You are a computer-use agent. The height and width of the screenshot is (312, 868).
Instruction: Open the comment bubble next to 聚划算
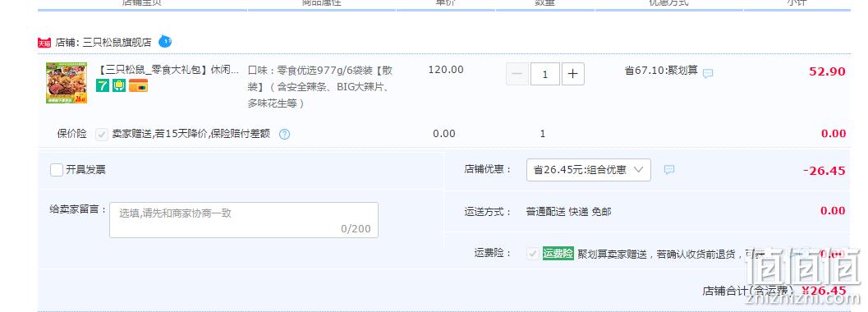(x=708, y=73)
